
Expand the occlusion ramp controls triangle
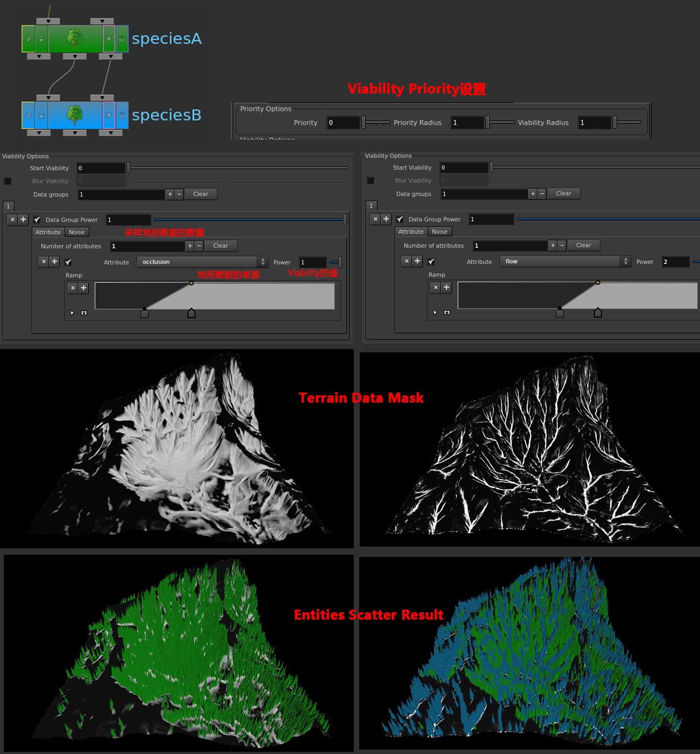pyautogui.click(x=72, y=313)
